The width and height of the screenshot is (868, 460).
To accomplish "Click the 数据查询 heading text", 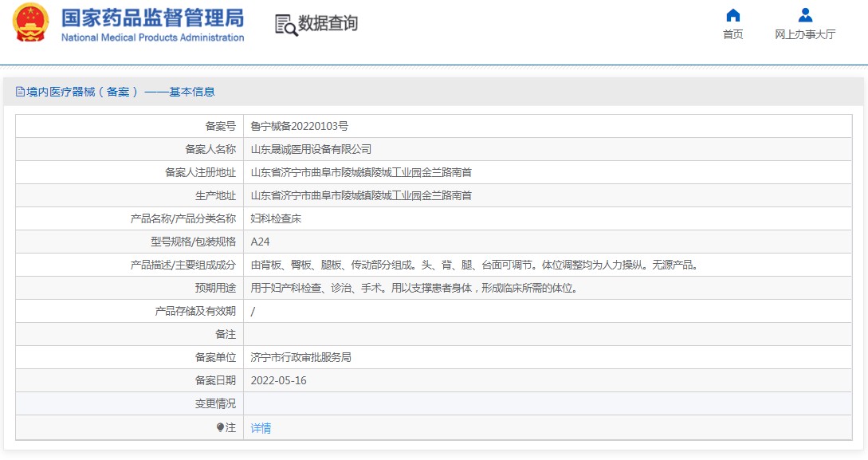I will pos(328,23).
